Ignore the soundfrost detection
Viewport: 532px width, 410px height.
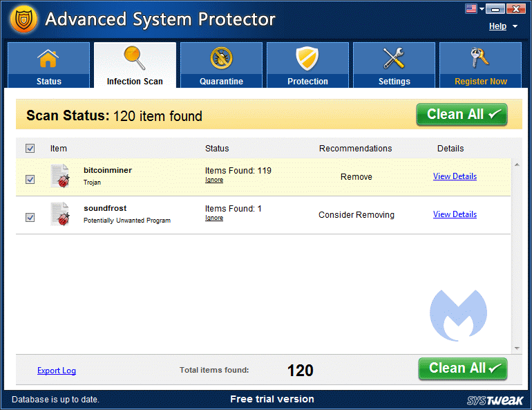point(214,218)
